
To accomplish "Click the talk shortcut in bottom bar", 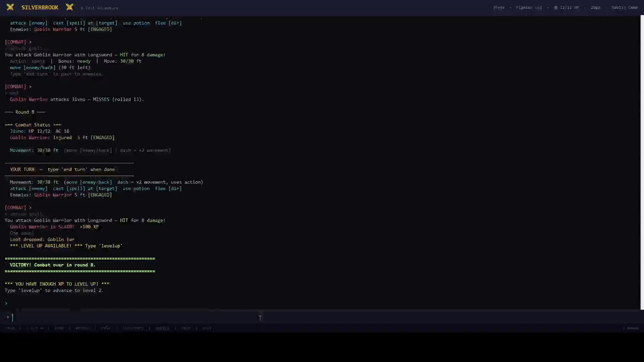I will (x=106, y=328).
